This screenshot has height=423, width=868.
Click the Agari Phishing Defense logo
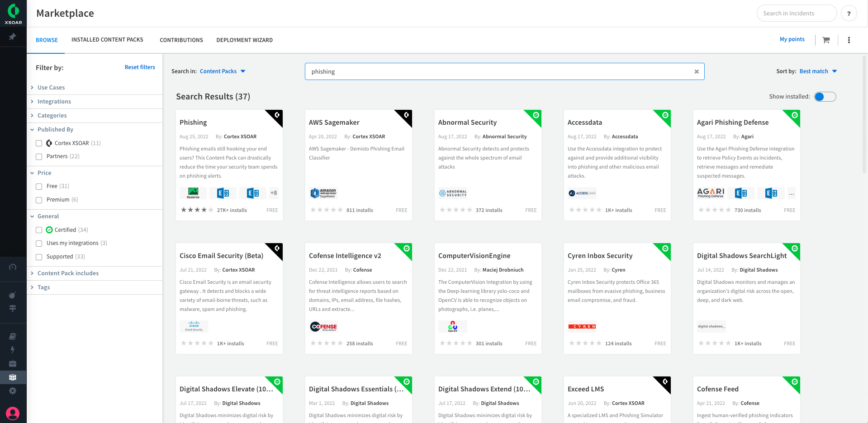pos(711,193)
